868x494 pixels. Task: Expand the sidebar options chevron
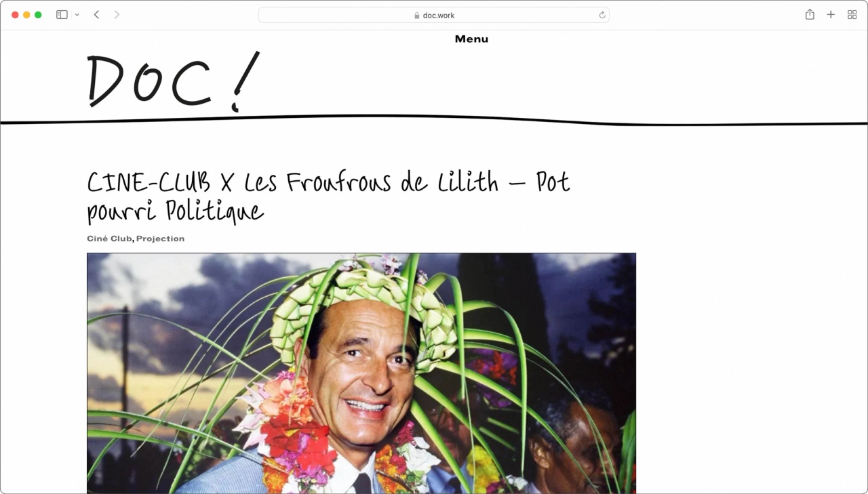[77, 15]
